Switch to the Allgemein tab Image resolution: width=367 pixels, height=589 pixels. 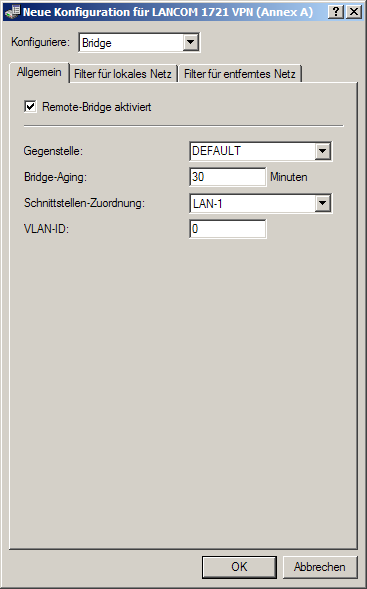click(x=39, y=72)
